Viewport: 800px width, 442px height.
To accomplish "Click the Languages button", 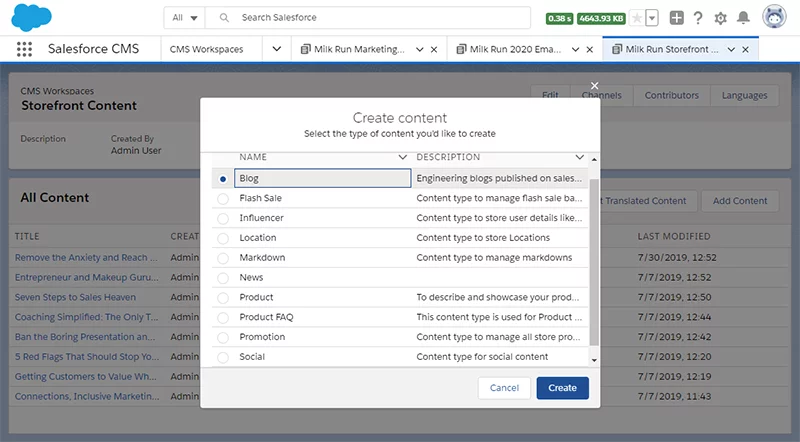I will [x=744, y=95].
